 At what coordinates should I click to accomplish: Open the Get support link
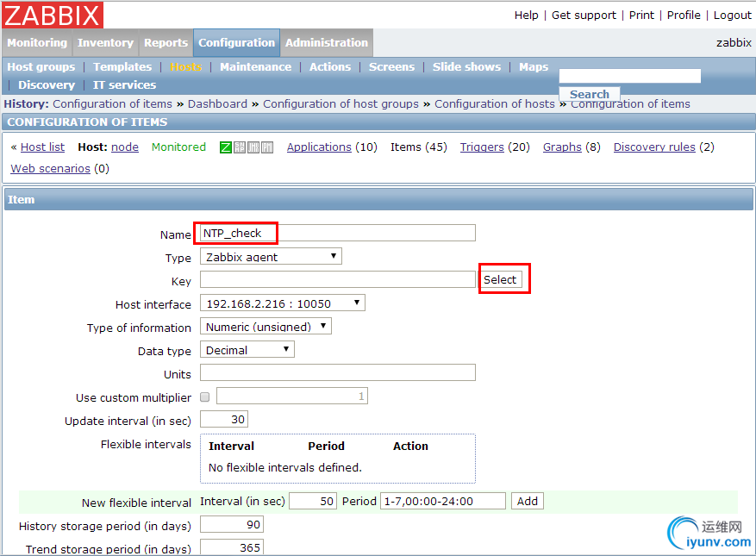[584, 16]
